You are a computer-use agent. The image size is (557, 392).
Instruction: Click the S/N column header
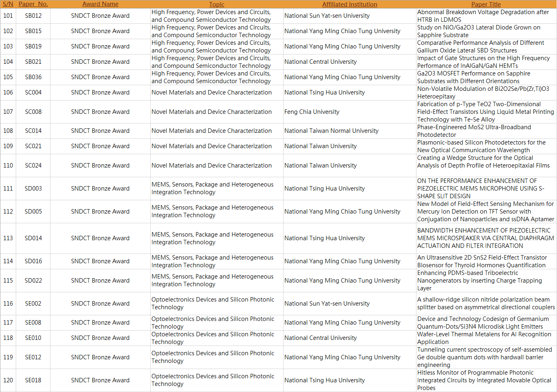(x=8, y=4)
